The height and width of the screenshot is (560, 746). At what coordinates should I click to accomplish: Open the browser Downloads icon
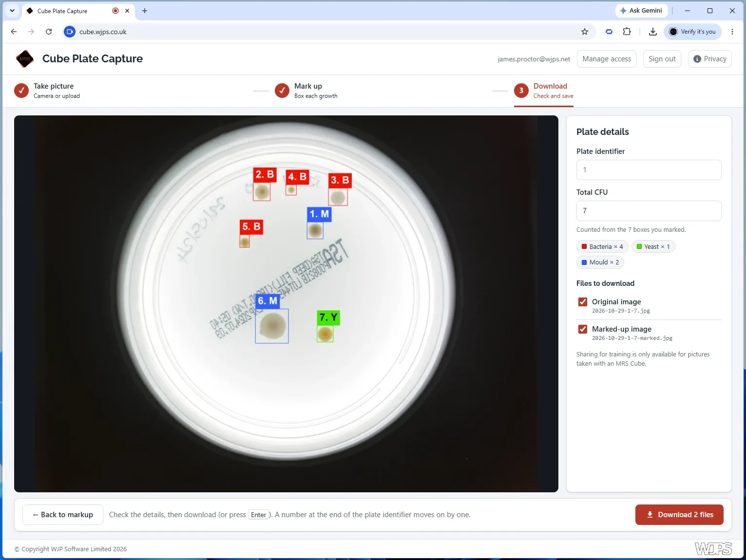click(653, 32)
